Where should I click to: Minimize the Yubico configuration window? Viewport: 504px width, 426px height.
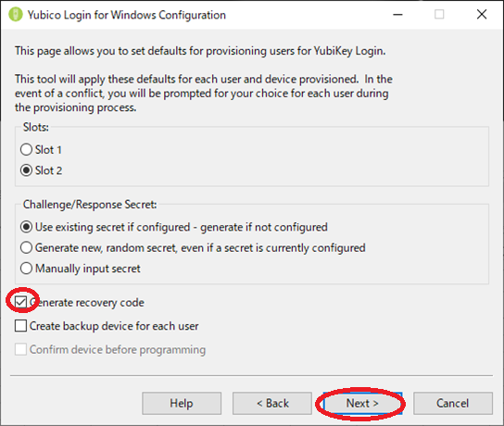[397, 15]
